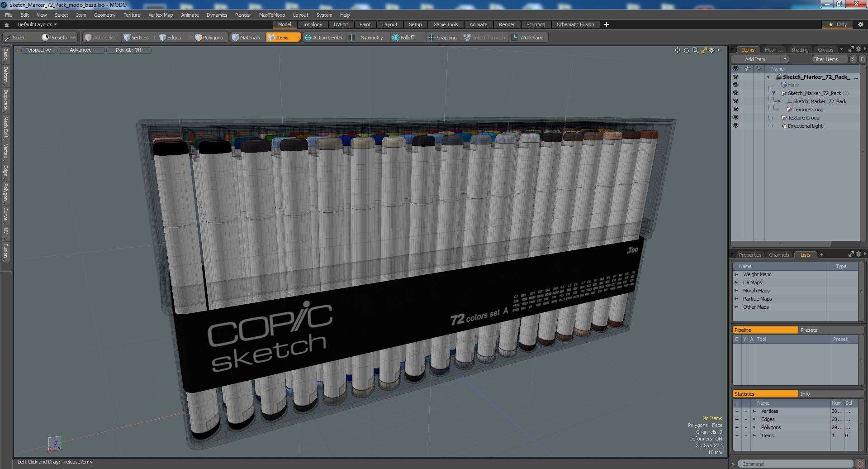The width and height of the screenshot is (868, 469).
Task: Click the viewport zoom magnifier icon
Action: coord(695,50)
